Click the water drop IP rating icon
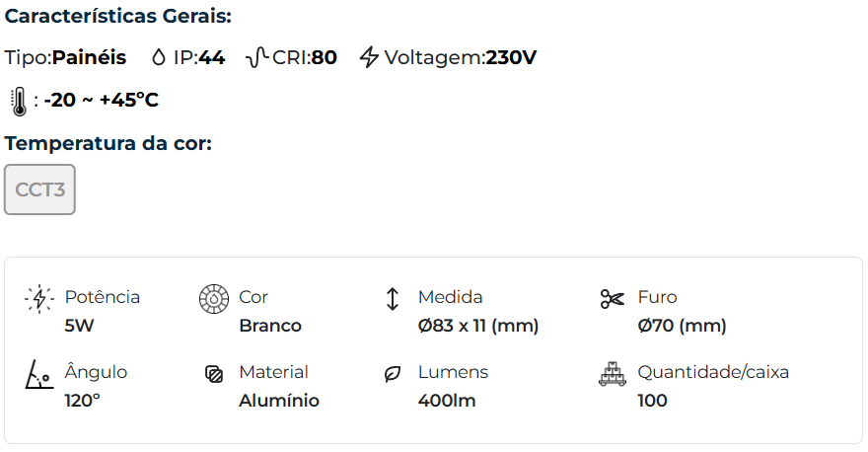This screenshot has width=868, height=452. pyautogui.click(x=159, y=57)
